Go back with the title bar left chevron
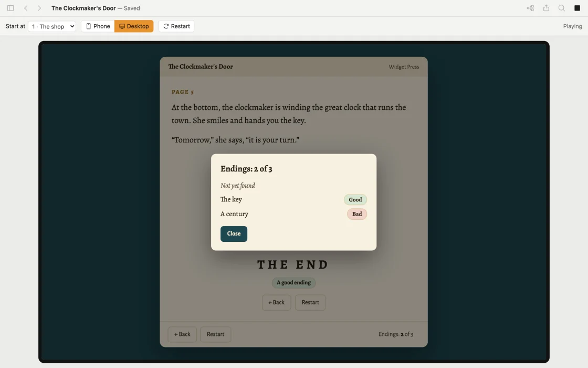Image resolution: width=588 pixels, height=368 pixels. click(x=26, y=8)
